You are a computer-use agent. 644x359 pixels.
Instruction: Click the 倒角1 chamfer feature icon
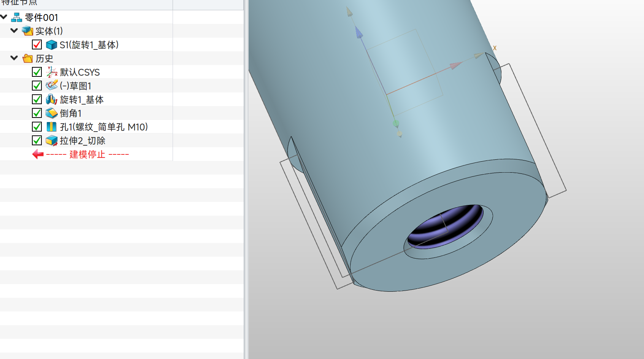(51, 113)
